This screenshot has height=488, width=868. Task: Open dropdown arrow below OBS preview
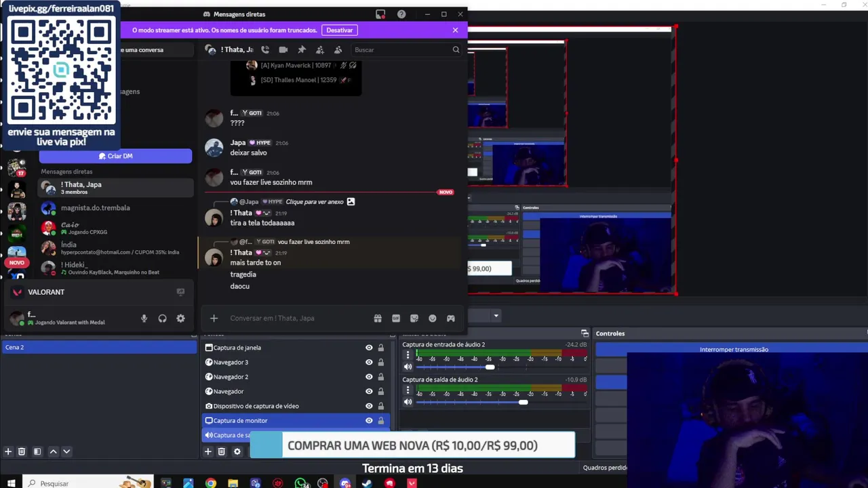pyautogui.click(x=496, y=316)
